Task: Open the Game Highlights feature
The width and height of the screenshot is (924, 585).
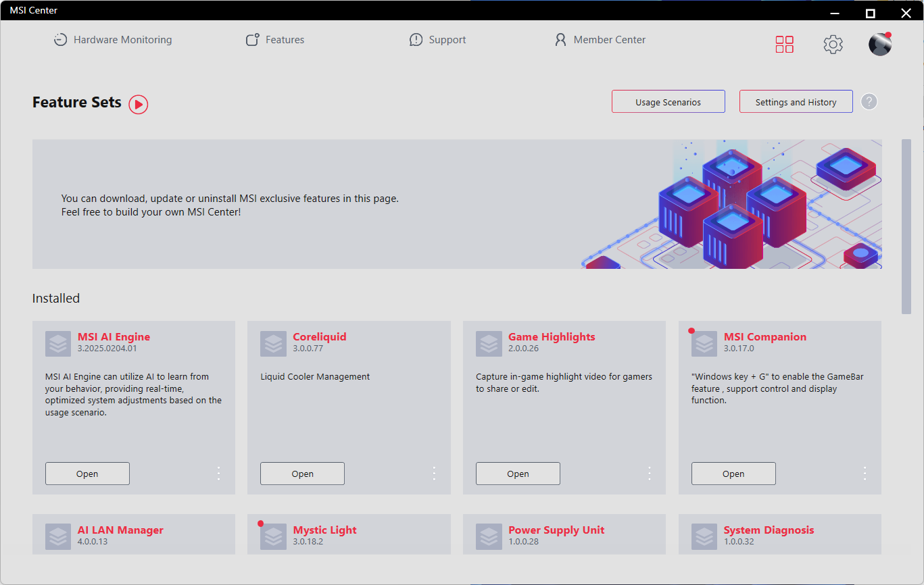Action: (518, 474)
